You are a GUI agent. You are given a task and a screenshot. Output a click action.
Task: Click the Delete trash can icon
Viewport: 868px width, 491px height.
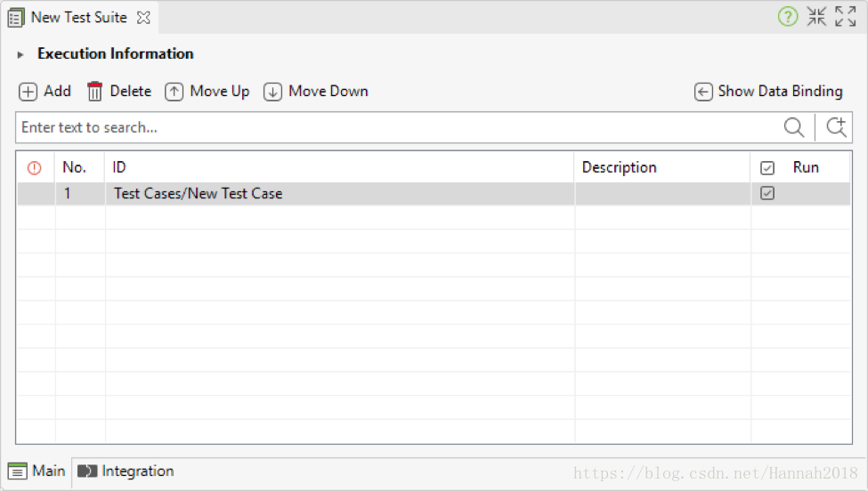(94, 92)
